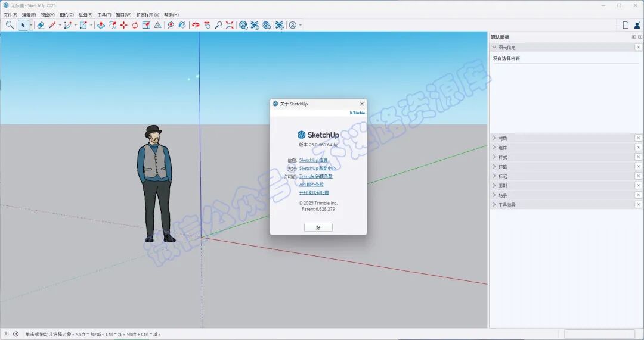Open the Rectangle shape dropdown arrow
644x340 pixels.
[x=91, y=25]
